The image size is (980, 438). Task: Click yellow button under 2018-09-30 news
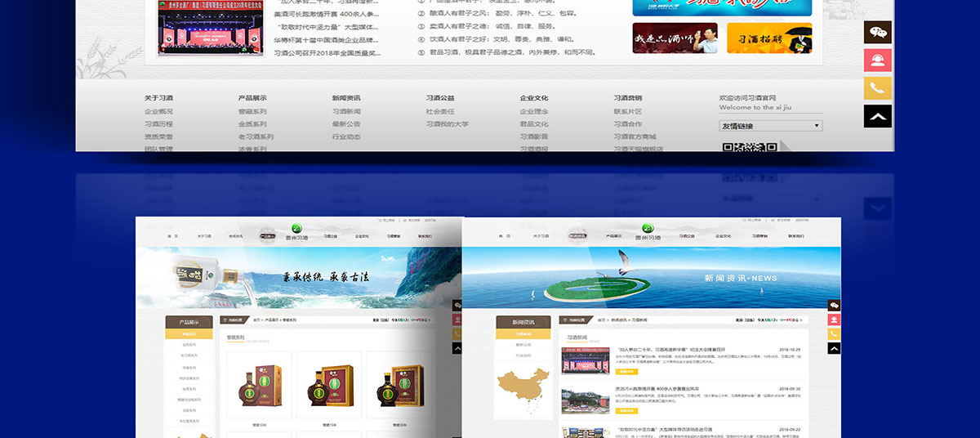pyautogui.click(x=626, y=410)
